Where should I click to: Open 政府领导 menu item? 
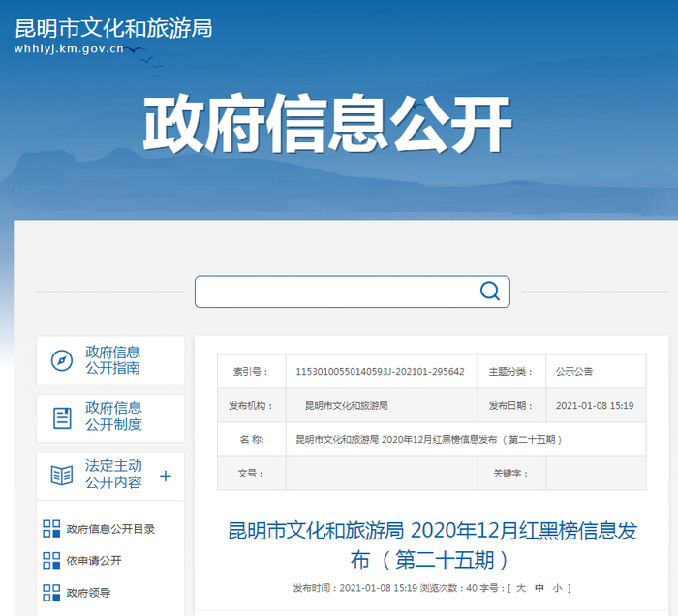[x=88, y=593]
